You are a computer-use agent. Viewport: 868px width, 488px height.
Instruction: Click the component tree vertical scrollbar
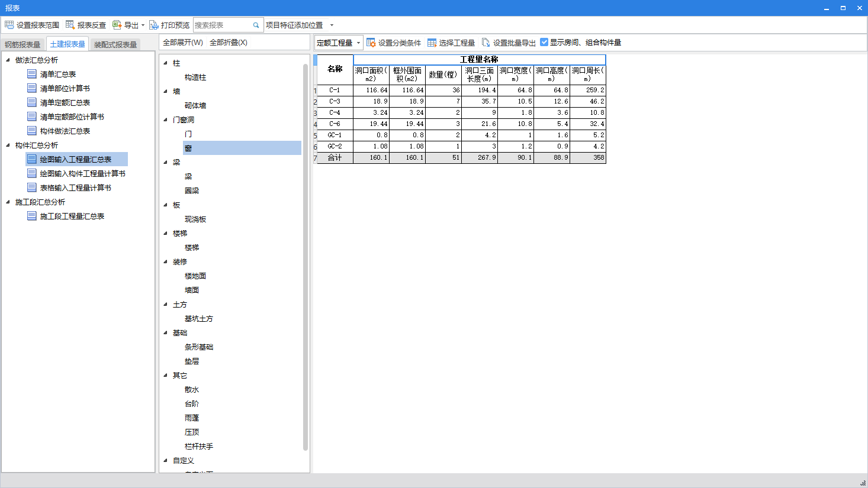(306, 257)
